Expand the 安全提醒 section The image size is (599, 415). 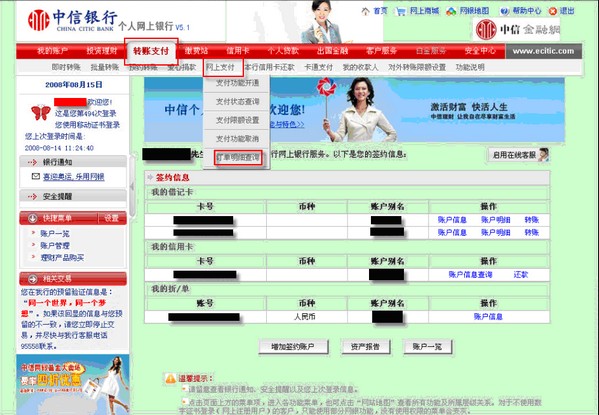pos(73,196)
